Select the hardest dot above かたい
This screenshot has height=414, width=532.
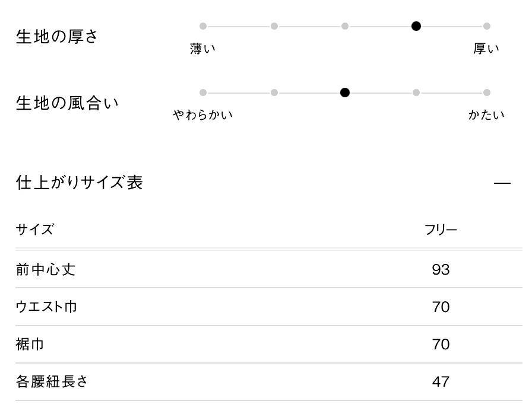[x=487, y=93]
